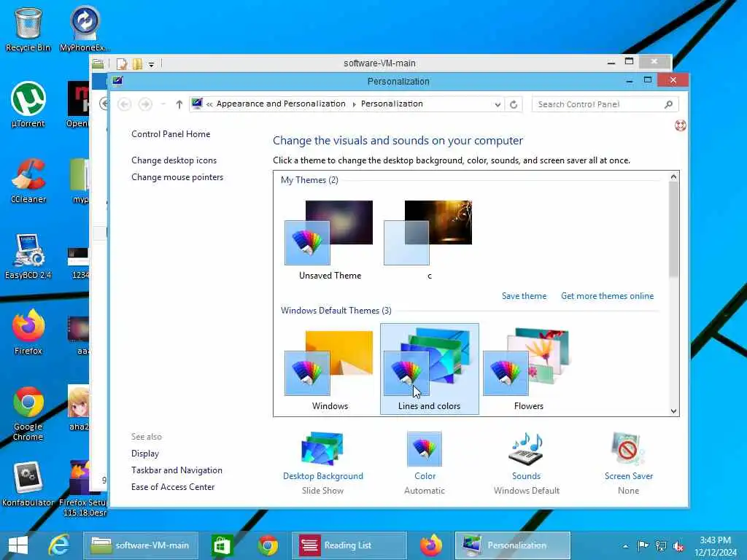Click the Save theme link
The image size is (747, 560).
point(524,296)
